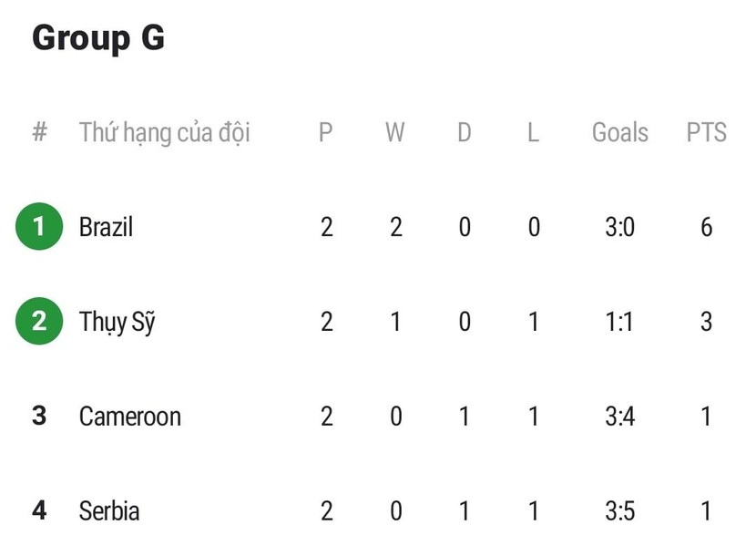Open the Thụy Sỹ team entry
This screenshot has height=546, width=756.
(117, 323)
